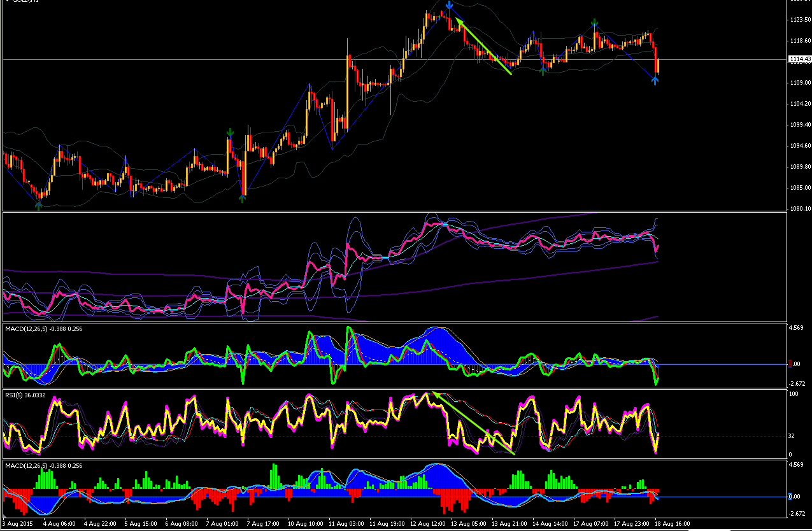
Task: Click the 32 level on the RSI scale
Action: click(x=792, y=436)
